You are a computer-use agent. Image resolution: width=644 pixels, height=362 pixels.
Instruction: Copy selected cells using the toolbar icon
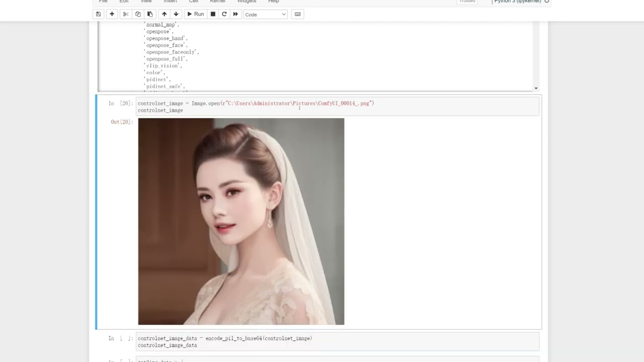(x=138, y=14)
